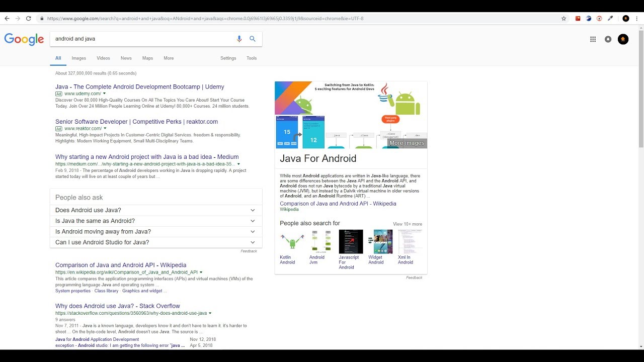
Task: Open Comparison of Java and Android API panel link
Action: click(338, 204)
